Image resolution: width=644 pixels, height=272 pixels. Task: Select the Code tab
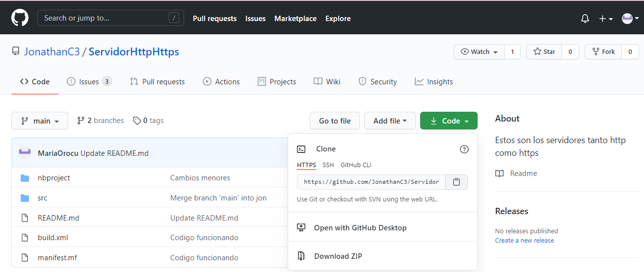pos(35,82)
